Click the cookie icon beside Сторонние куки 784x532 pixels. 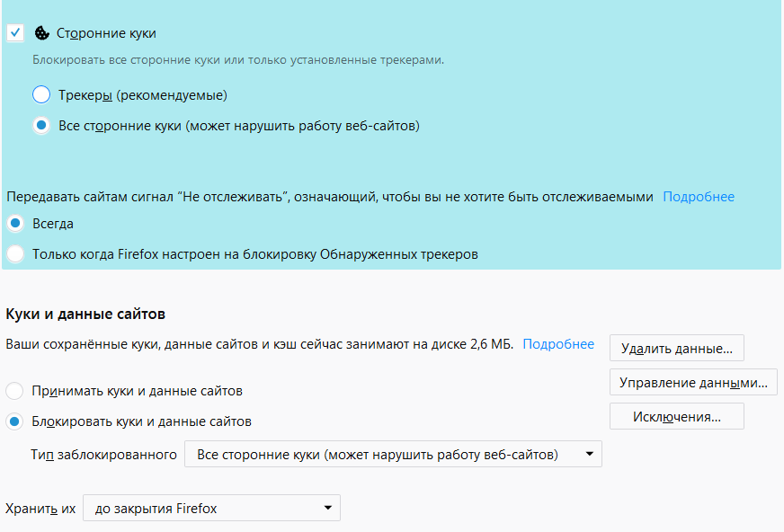41,33
